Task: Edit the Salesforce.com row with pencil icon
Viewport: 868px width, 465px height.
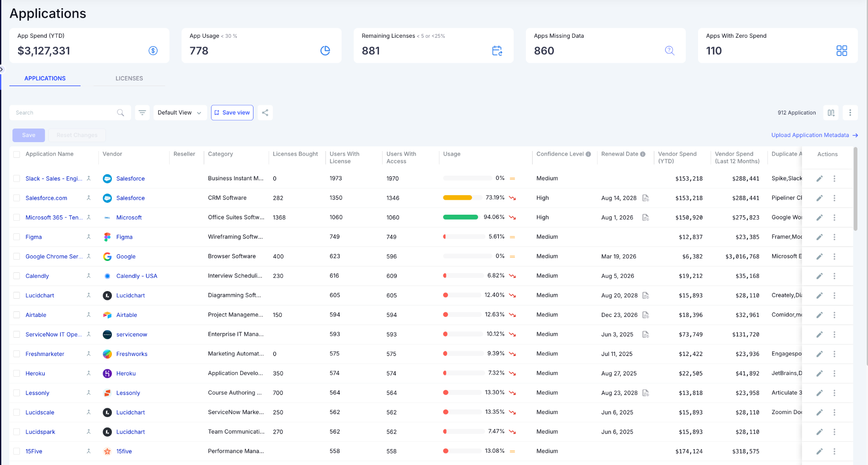Action: [820, 198]
